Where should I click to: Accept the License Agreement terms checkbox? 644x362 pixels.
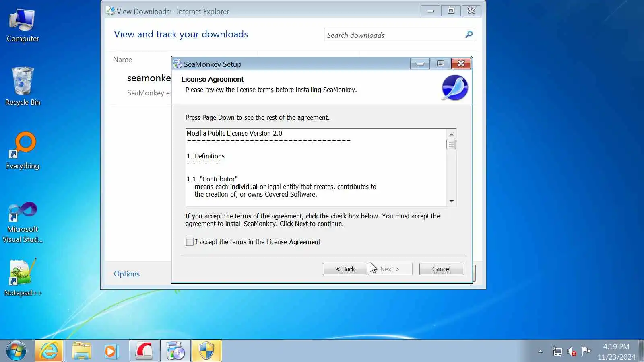tap(190, 242)
